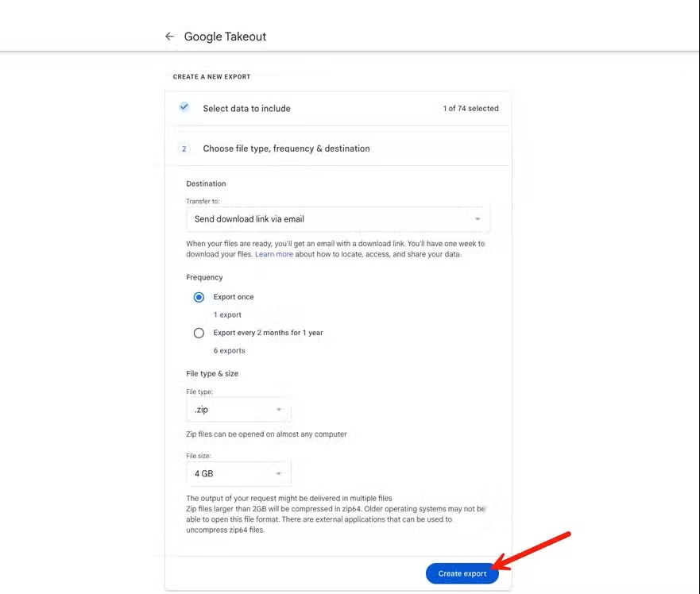The image size is (700, 594).
Task: Click the back arrow beside Google Takeout
Action: click(x=169, y=37)
